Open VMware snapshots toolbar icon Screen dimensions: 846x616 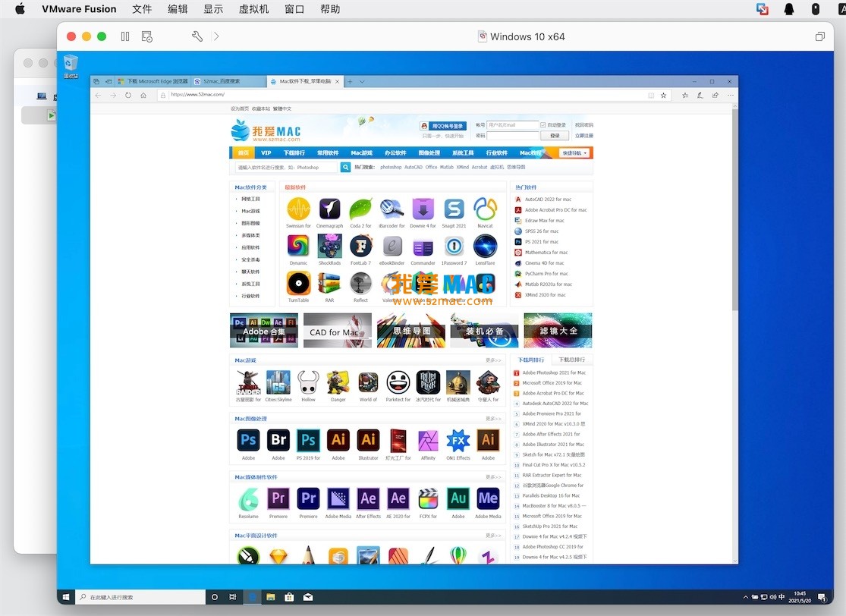tap(146, 36)
